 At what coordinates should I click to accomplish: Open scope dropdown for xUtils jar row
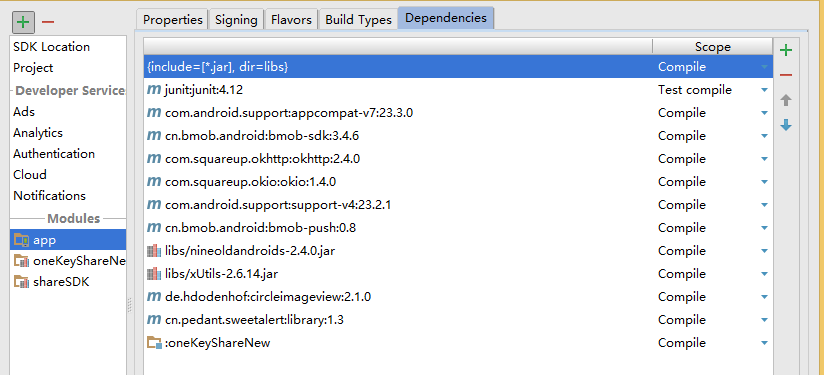(764, 274)
